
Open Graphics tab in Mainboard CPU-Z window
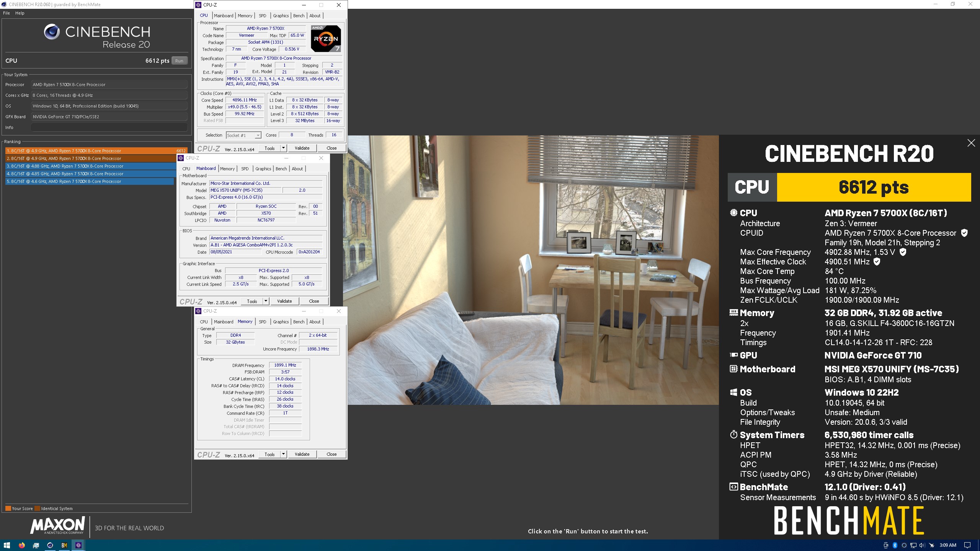pos(263,169)
